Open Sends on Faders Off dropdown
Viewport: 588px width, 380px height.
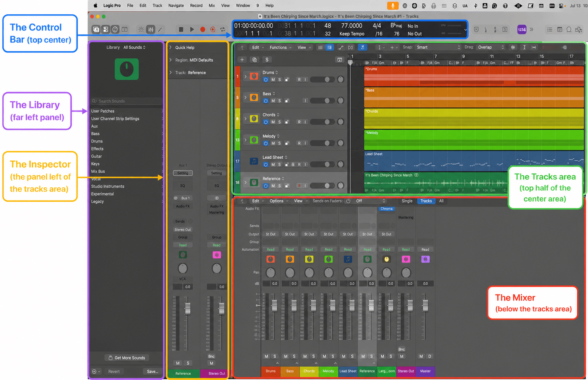371,201
